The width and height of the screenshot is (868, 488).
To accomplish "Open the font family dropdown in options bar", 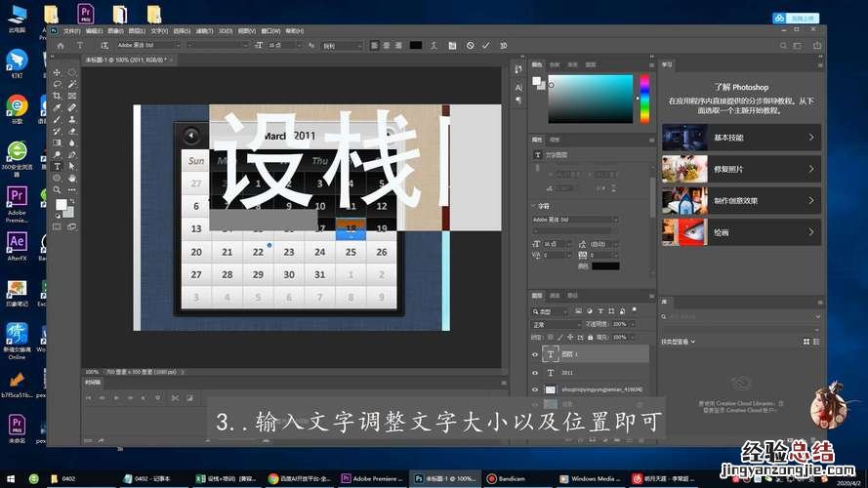I will (x=148, y=45).
